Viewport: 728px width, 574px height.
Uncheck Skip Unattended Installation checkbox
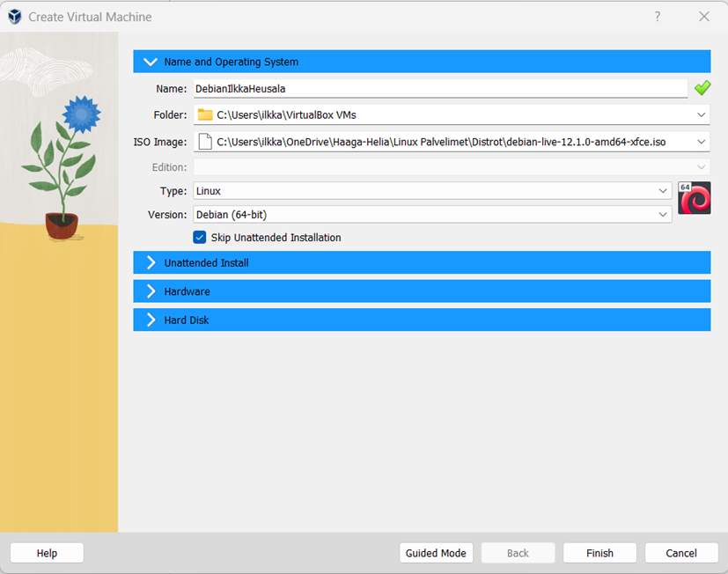[x=200, y=238]
